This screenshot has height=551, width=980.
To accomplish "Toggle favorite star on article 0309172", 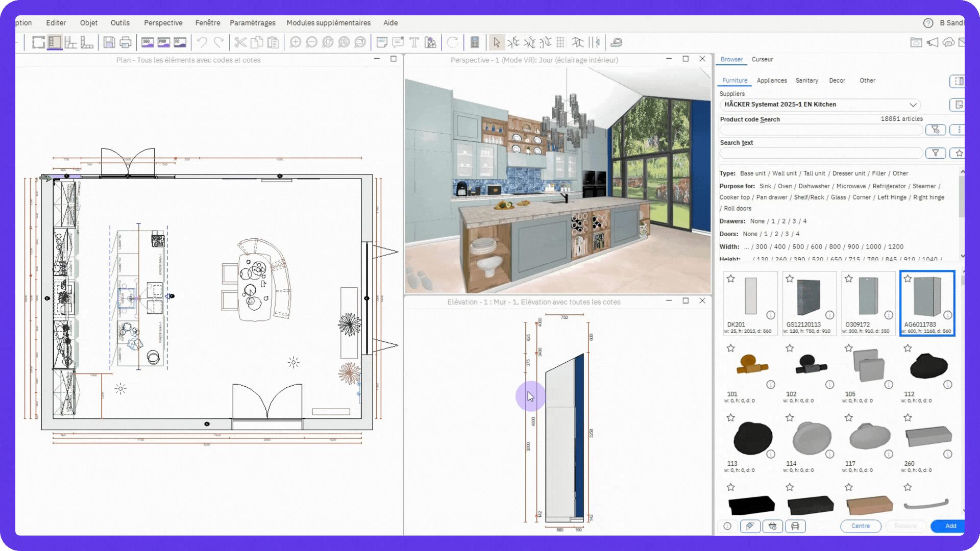I will 849,279.
